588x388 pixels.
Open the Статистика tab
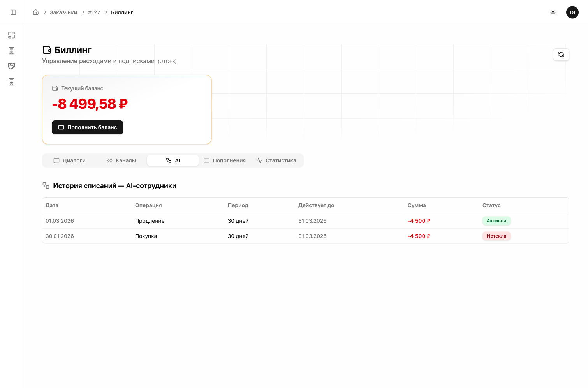tap(276, 160)
